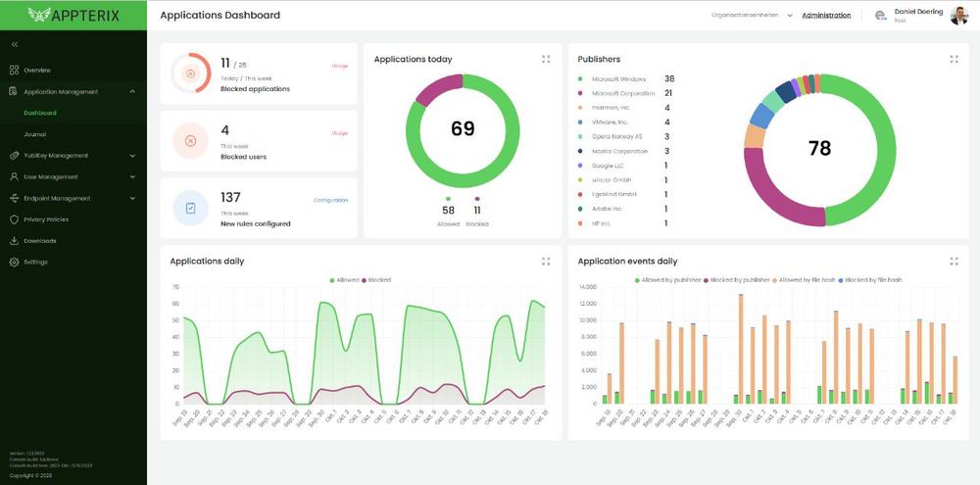Click fullscreen icon on Application events daily
Viewport: 980px width, 485px height.
(x=954, y=262)
